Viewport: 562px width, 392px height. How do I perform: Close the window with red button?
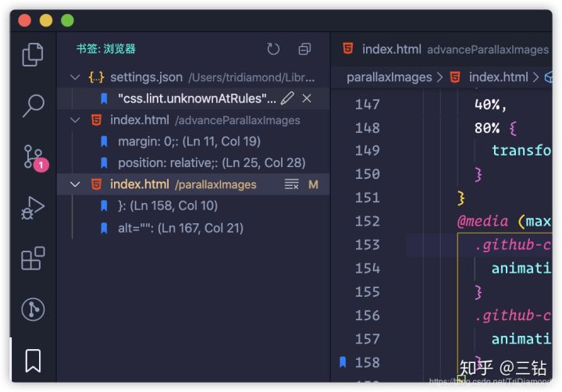(x=24, y=20)
